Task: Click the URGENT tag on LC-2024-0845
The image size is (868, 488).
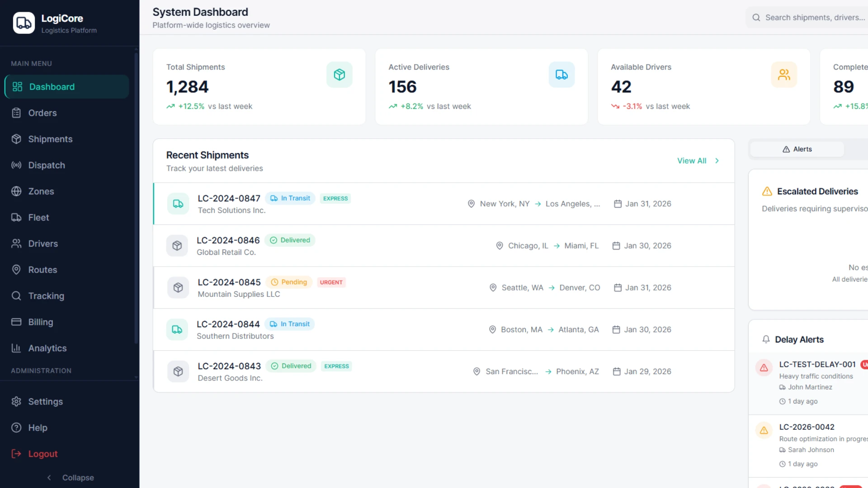Action: click(331, 282)
